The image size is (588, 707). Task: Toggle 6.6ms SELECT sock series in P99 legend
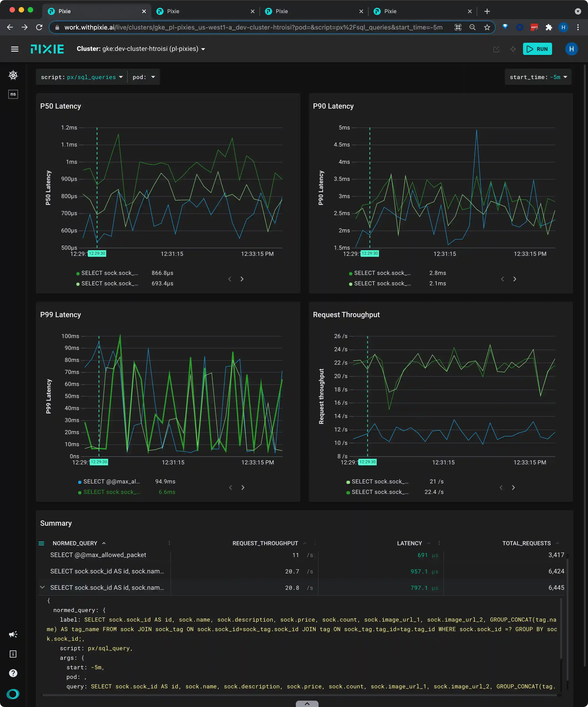click(x=112, y=492)
